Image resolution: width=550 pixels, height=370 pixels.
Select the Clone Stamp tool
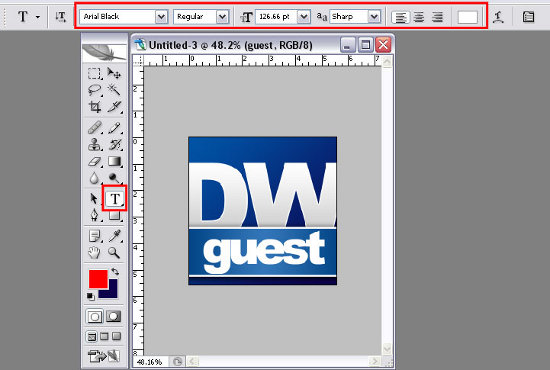tap(94, 144)
